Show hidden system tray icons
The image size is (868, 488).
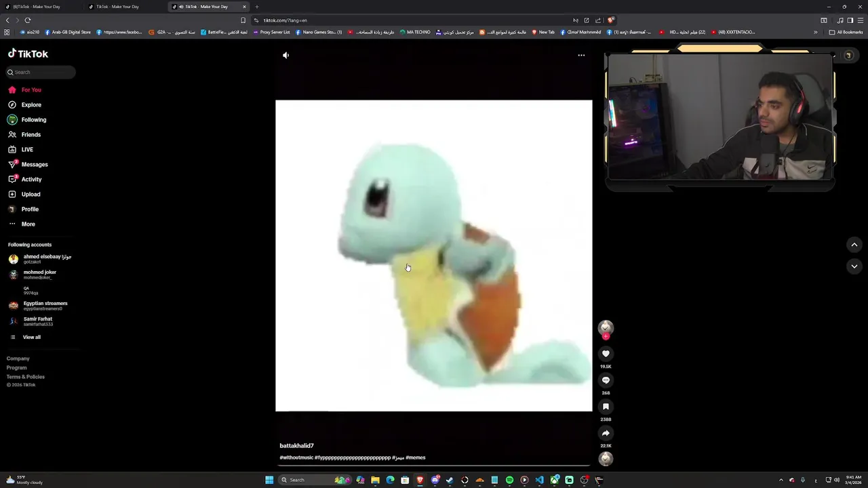point(781,480)
